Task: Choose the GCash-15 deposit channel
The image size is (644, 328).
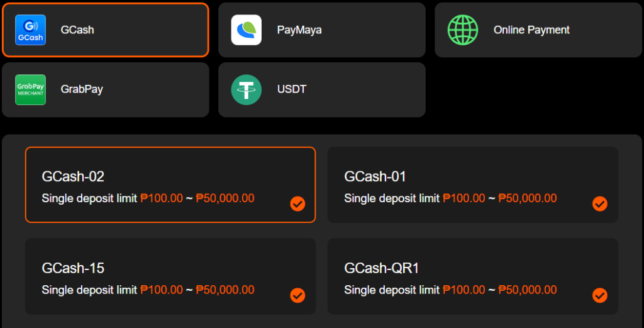Action: point(170,276)
